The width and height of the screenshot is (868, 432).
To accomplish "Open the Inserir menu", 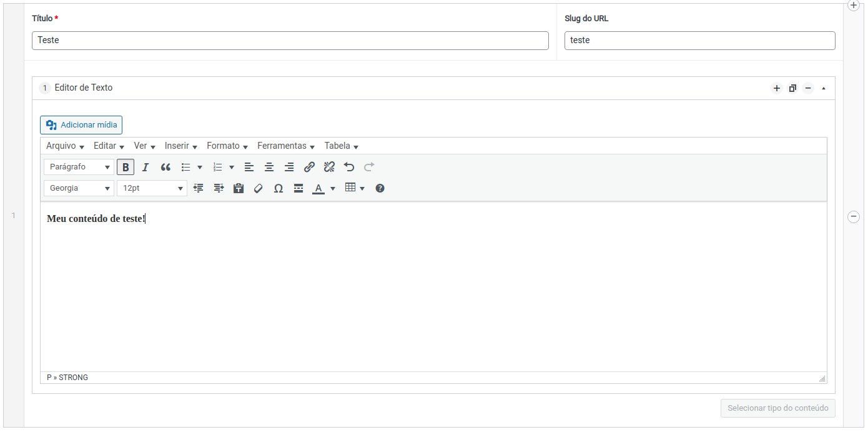I will coord(180,146).
